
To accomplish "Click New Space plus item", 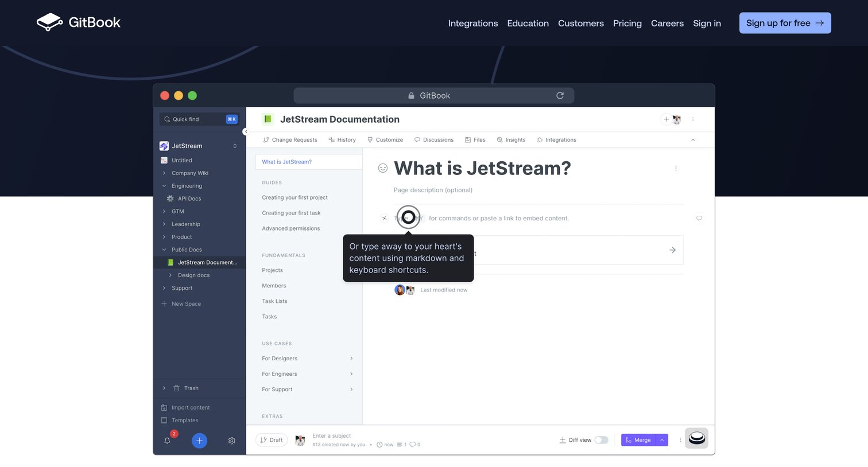I will [x=181, y=304].
